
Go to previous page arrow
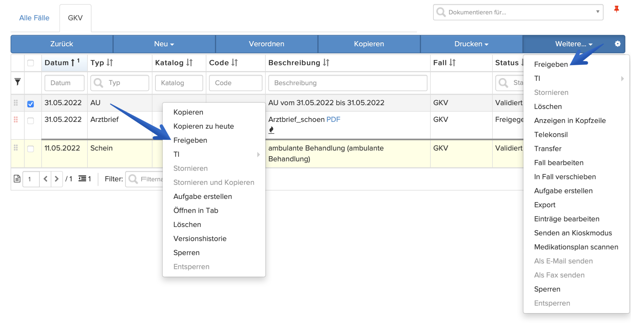pyautogui.click(x=45, y=179)
